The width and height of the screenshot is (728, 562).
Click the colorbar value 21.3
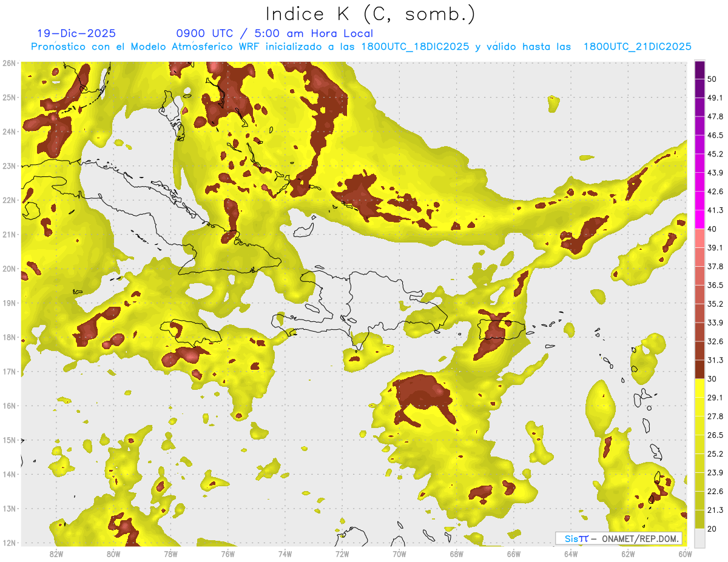pyautogui.click(x=715, y=510)
